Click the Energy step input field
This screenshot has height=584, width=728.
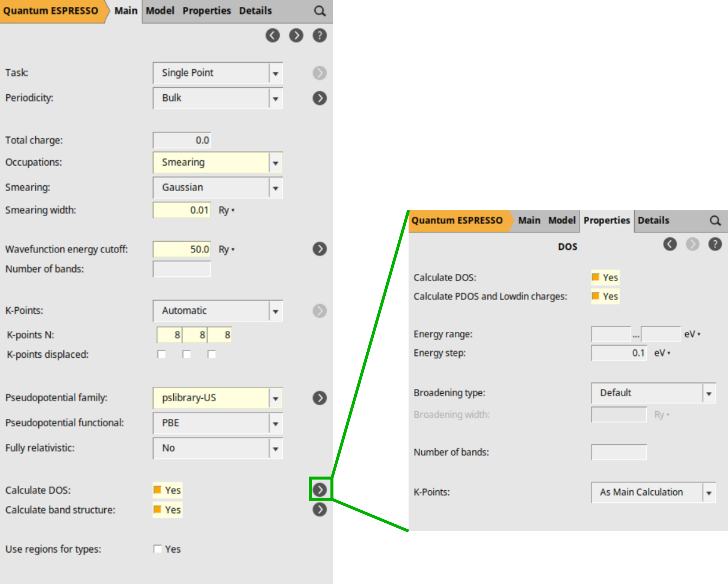pyautogui.click(x=619, y=353)
